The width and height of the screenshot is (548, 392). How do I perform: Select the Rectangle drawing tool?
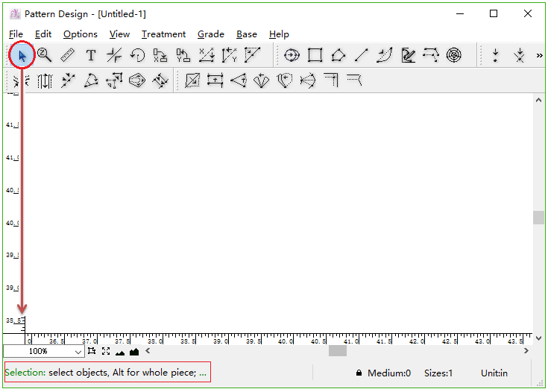coord(315,55)
